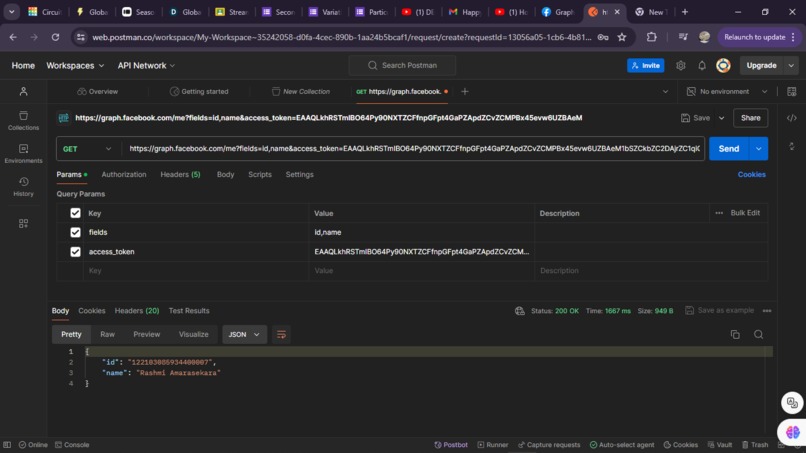Click Save as example
Viewport: 806px width, 453px height.
pyautogui.click(x=720, y=311)
